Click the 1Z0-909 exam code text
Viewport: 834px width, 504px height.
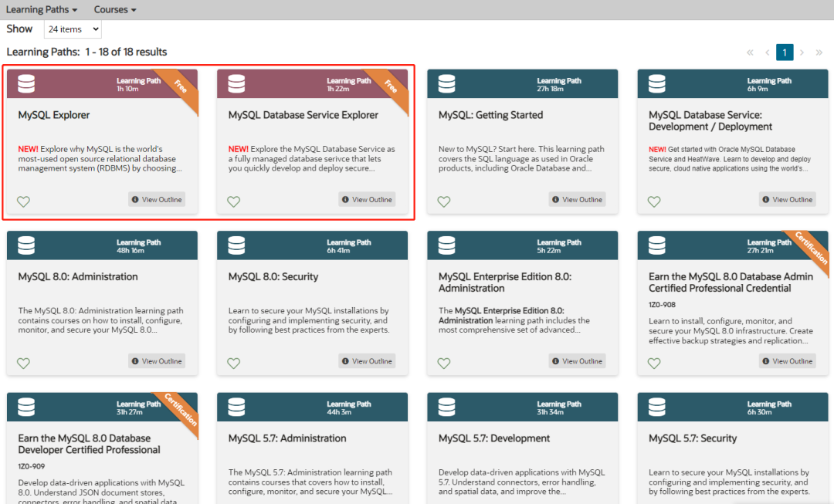point(32,466)
